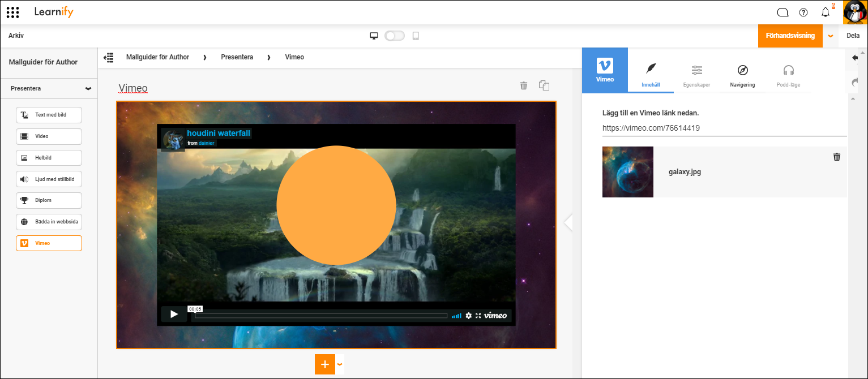The height and width of the screenshot is (379, 868).
Task: Enter fullscreen on Vimeo player
Action: 478,316
